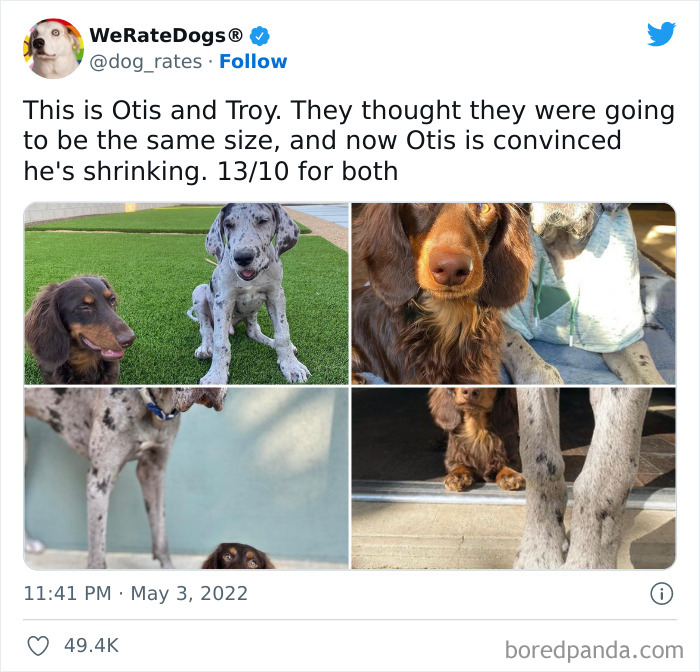Open close-up dachshund face photo
700x672 pixels.
coord(513,294)
